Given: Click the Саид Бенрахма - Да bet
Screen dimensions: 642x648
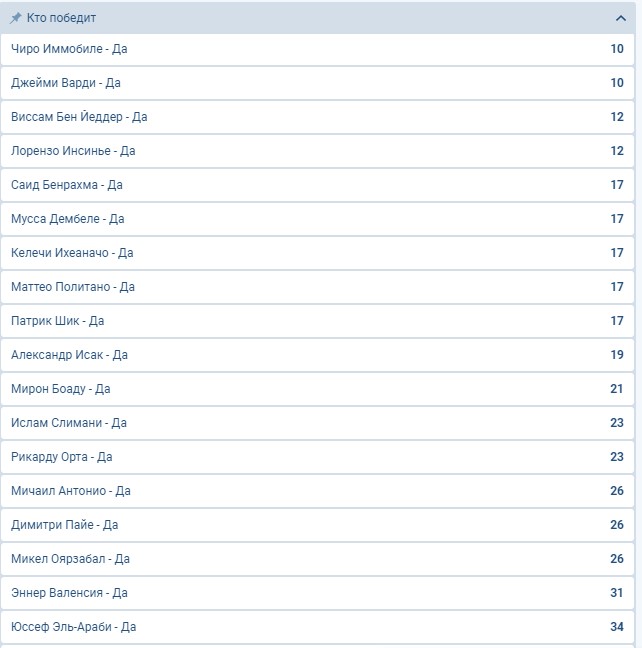Looking at the screenshot, I should 317,185.
